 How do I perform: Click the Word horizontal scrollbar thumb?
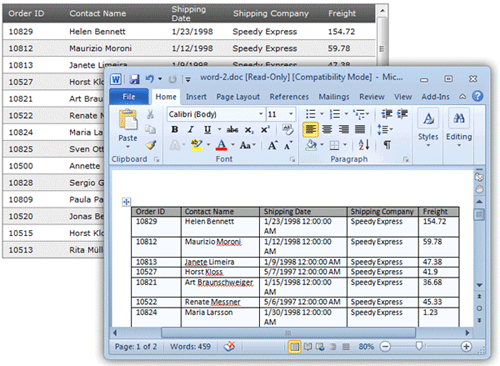coord(288,333)
